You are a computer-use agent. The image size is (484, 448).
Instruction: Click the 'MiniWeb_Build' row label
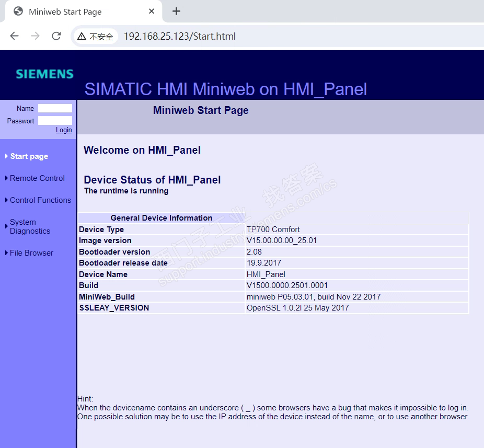point(107,297)
